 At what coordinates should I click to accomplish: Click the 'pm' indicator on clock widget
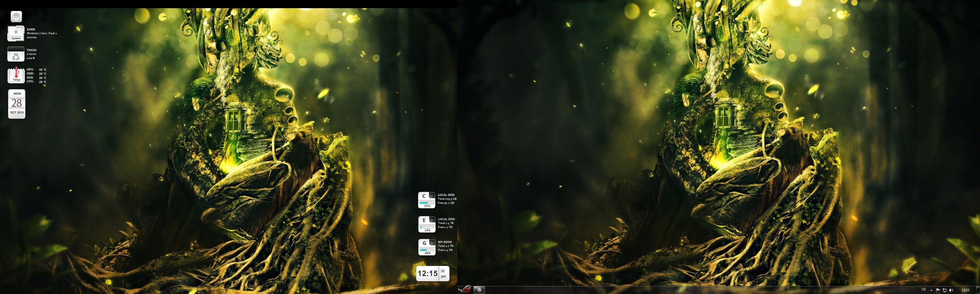tap(443, 276)
